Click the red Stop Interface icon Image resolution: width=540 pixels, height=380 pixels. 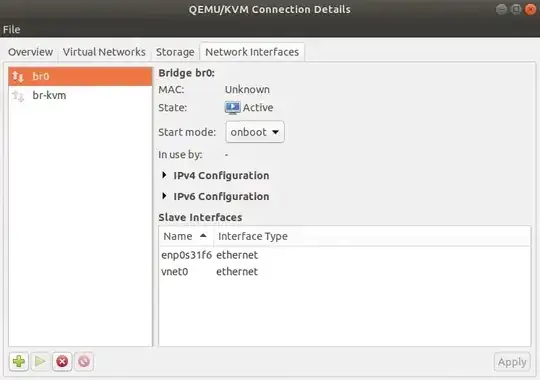pos(62,361)
